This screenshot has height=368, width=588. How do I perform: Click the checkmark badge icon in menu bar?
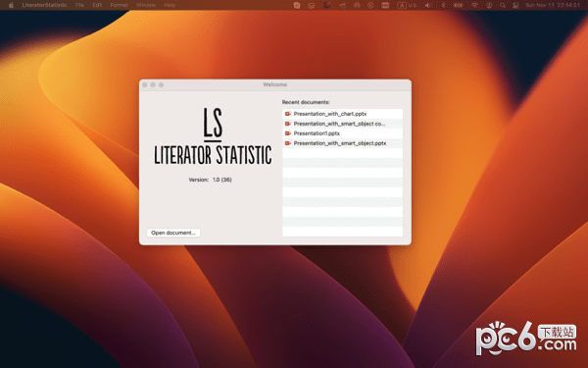297,5
